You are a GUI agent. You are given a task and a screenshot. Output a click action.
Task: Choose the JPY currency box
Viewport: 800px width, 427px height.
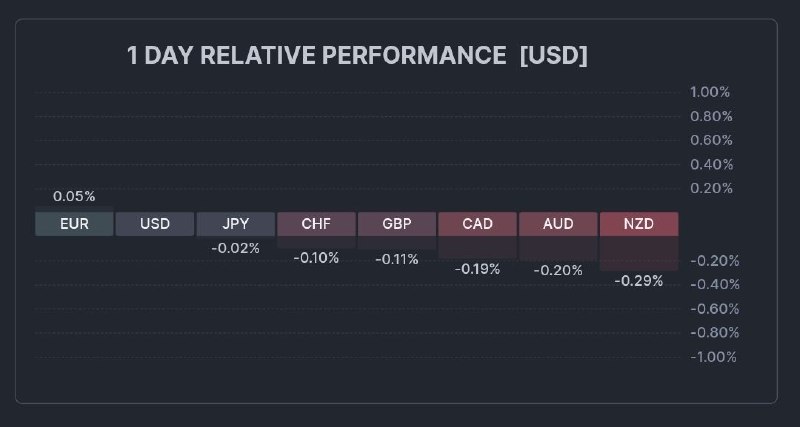click(236, 224)
